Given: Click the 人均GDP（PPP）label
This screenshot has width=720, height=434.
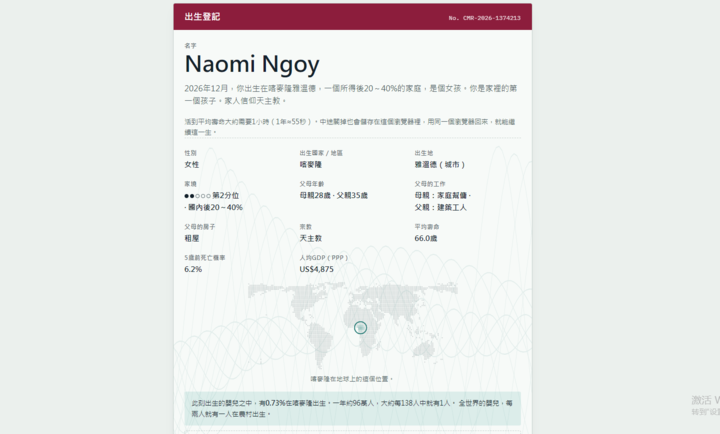Looking at the screenshot, I should 324,258.
